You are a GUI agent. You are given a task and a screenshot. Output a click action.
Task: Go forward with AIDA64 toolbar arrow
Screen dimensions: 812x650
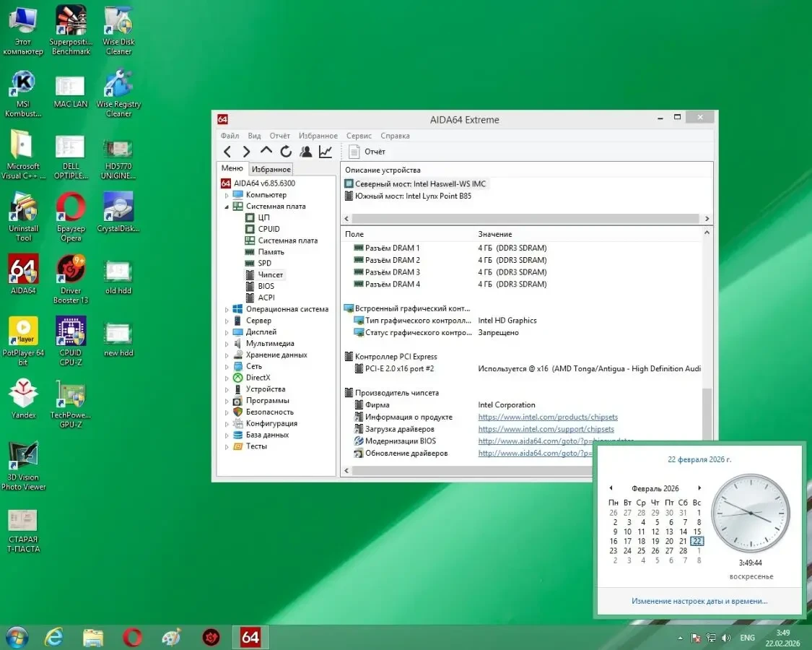(x=247, y=152)
